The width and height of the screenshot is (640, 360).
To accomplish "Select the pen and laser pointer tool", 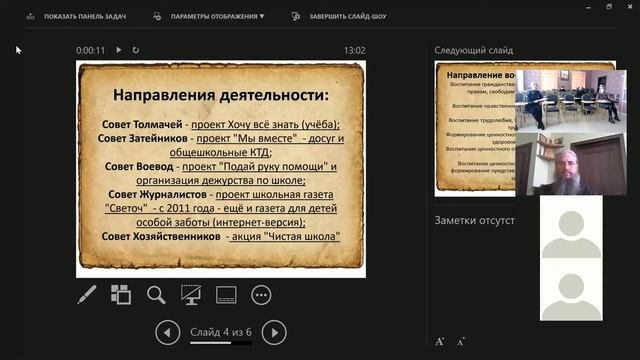I will coord(87,295).
